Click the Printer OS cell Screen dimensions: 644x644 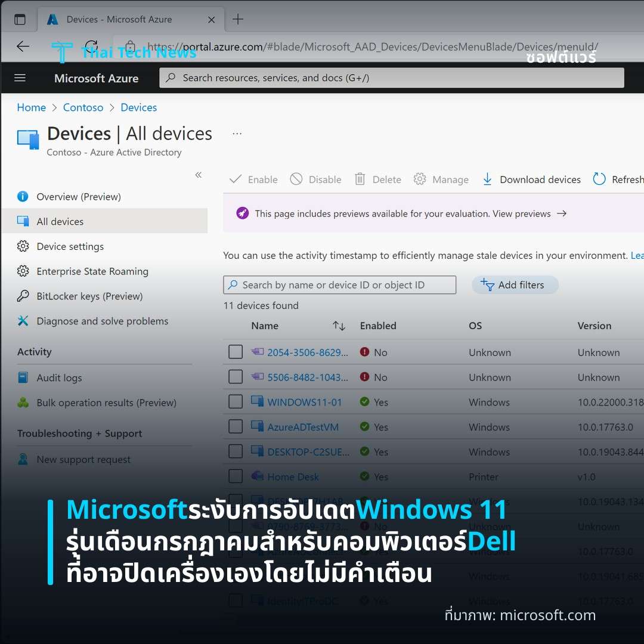[484, 477]
